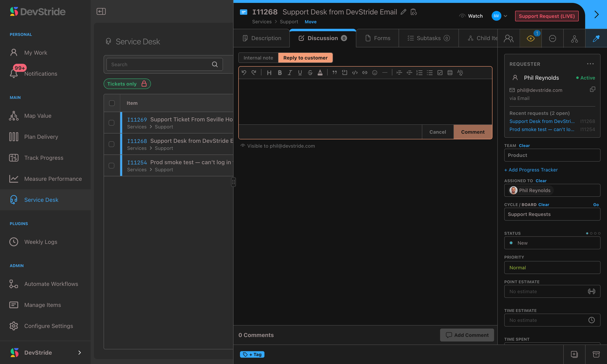Open the Assigned To field Phil Reynolds
607x364 pixels.
[x=552, y=190]
